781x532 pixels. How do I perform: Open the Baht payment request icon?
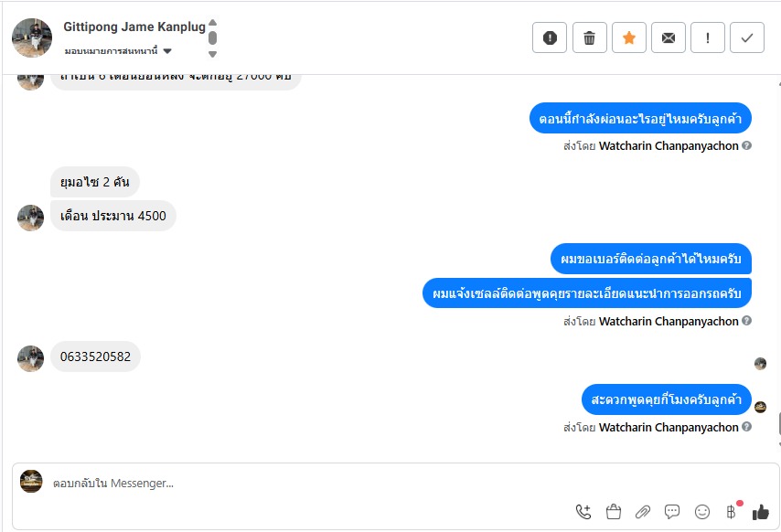[x=732, y=512]
